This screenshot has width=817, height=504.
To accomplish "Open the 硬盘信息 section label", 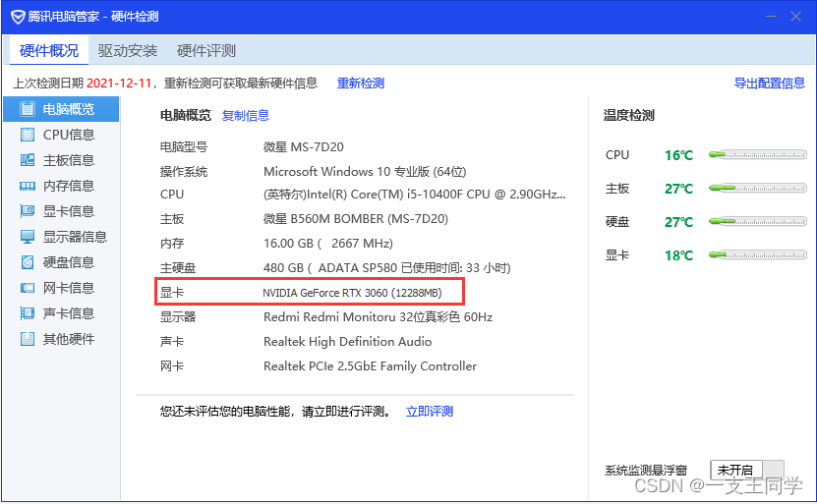I will tap(69, 262).
